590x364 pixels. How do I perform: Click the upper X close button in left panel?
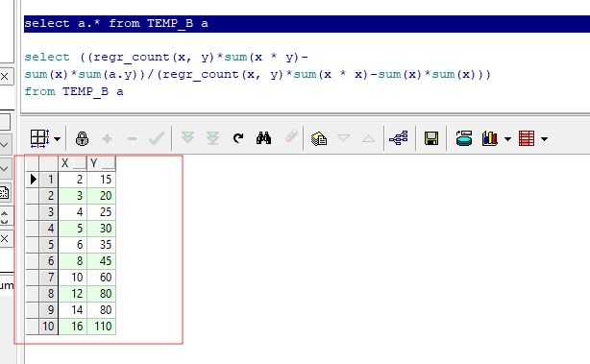pos(5,76)
